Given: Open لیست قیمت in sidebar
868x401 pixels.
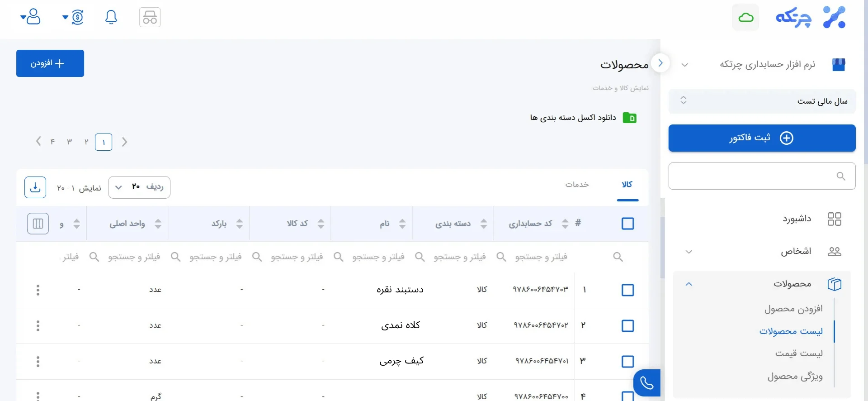Looking at the screenshot, I should pyautogui.click(x=799, y=353).
